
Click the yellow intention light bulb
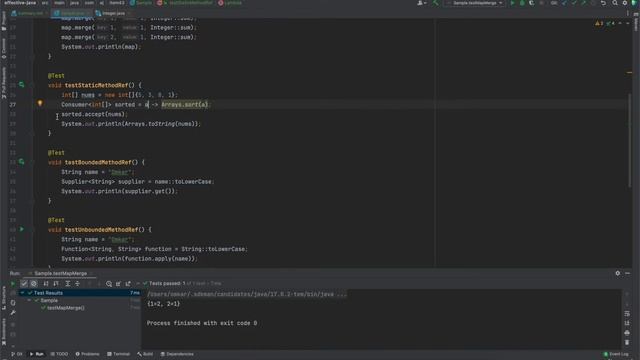40,104
